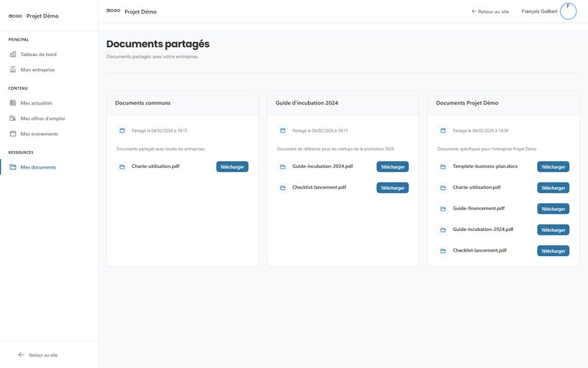
Task: Download Checklist-lancement.pdf in Guide d'incubation 2024
Action: coord(392,188)
